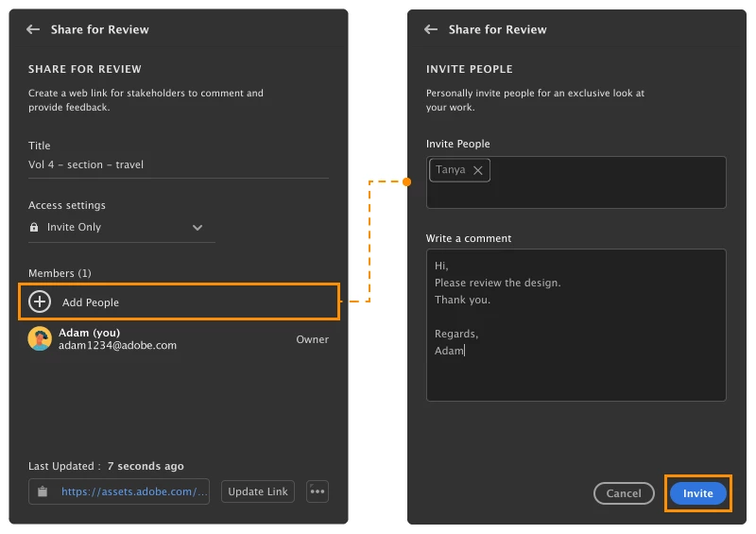Click inside the Invite People field

click(576, 182)
